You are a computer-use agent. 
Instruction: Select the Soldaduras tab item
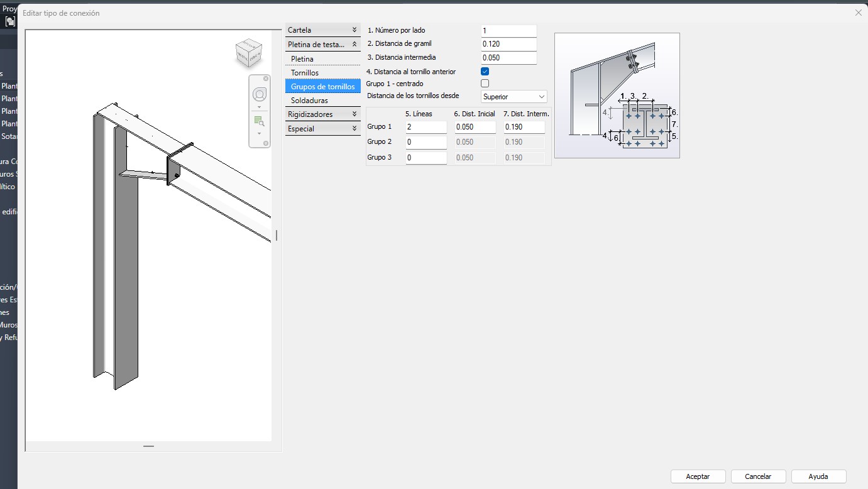point(309,101)
